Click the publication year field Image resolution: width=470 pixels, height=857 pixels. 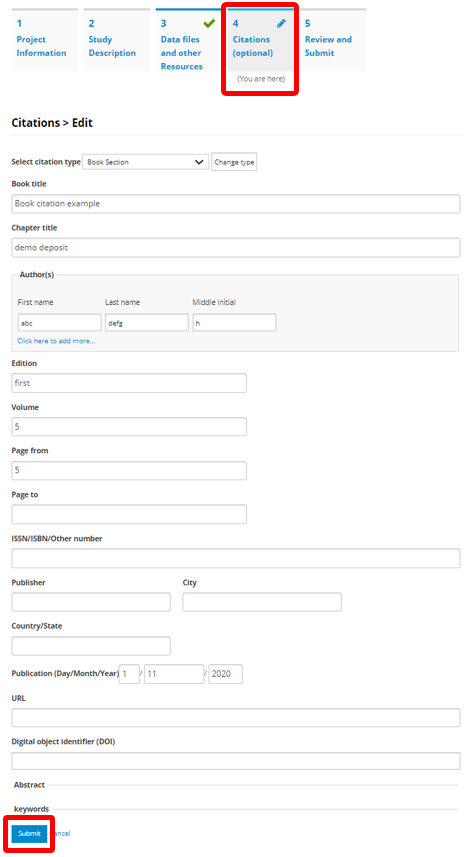tap(226, 674)
